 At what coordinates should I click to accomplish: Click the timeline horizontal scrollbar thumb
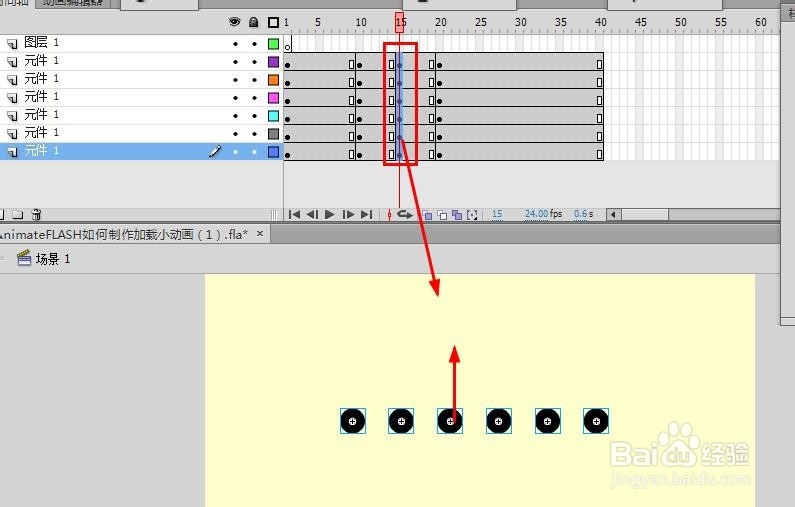tap(645, 214)
